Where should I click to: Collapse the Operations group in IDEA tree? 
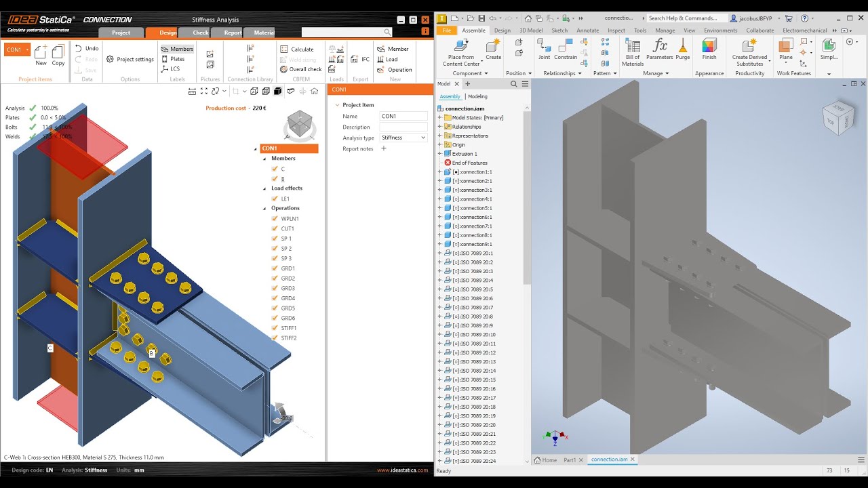pos(265,209)
